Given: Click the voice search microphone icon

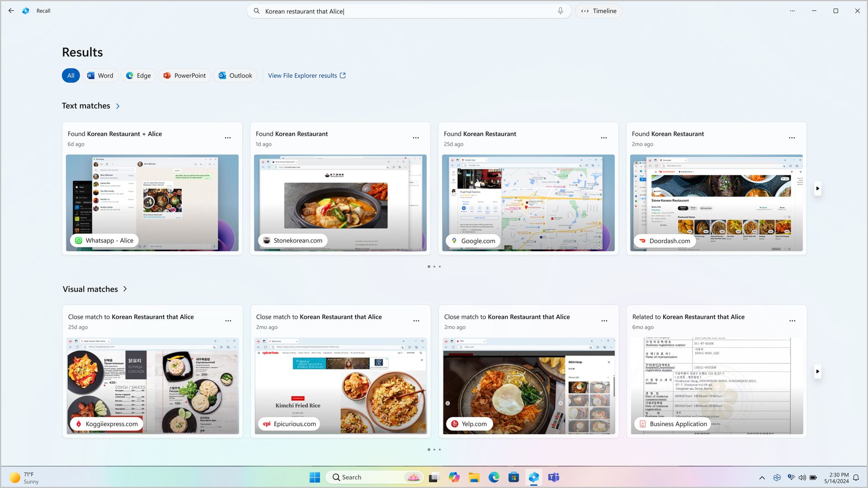Looking at the screenshot, I should click(559, 11).
